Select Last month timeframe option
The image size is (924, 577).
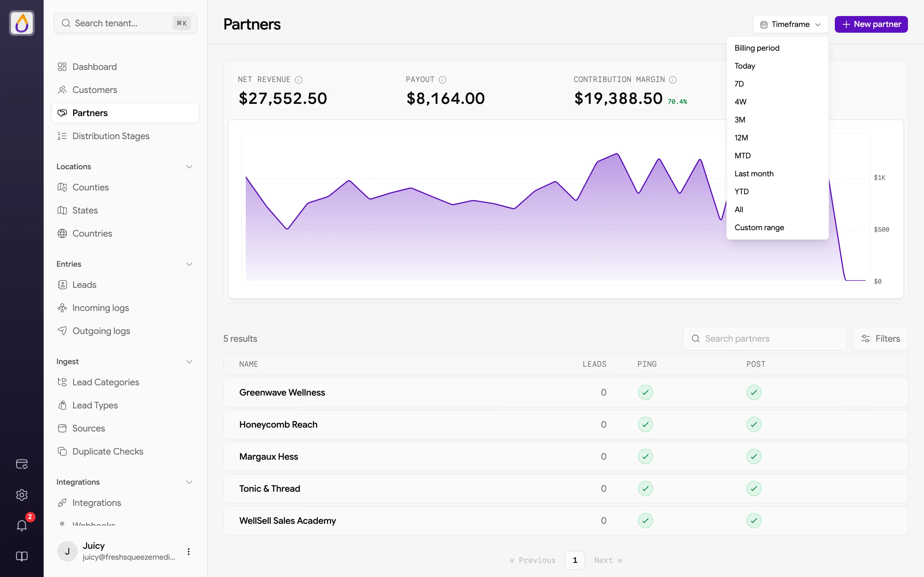coord(754,174)
